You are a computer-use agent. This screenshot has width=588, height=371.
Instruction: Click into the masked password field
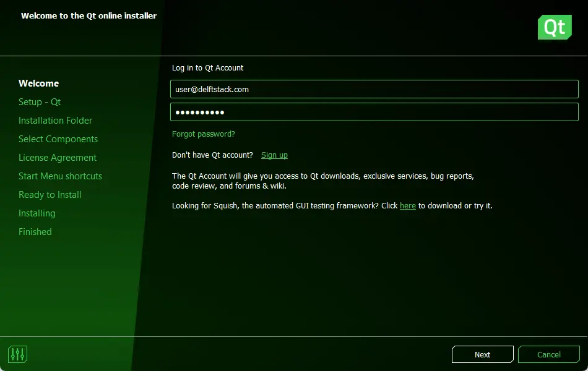pos(374,112)
